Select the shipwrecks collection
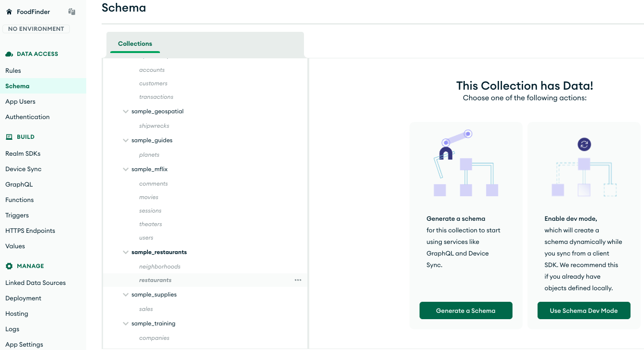 (x=154, y=126)
